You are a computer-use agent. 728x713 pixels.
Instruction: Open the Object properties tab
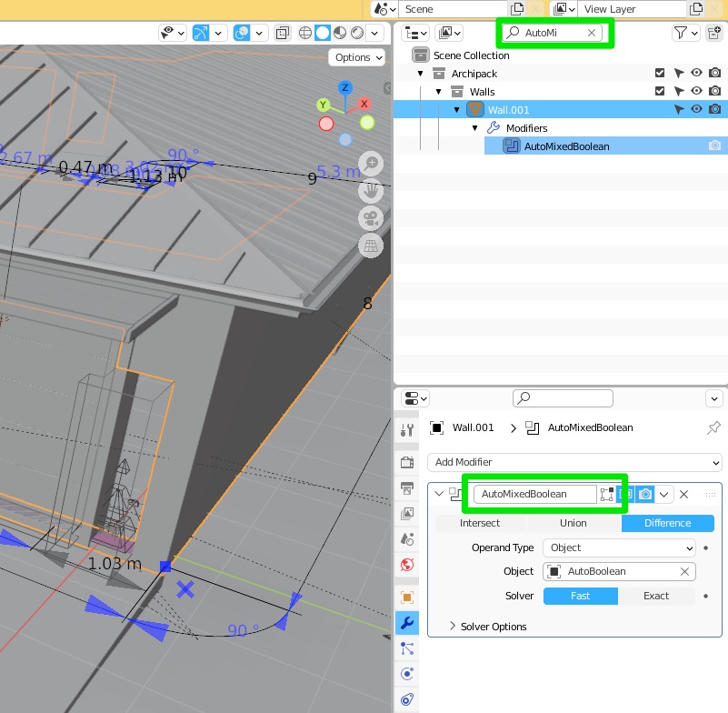[407, 597]
